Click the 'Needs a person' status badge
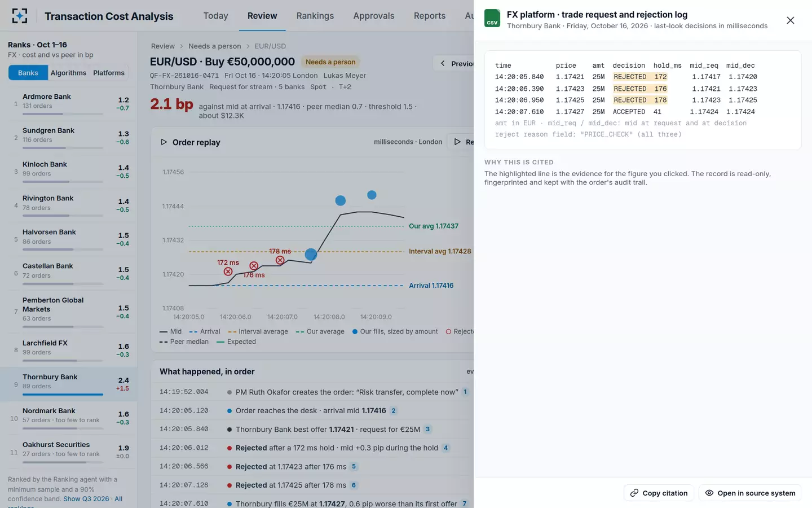812x508 pixels. click(x=330, y=62)
